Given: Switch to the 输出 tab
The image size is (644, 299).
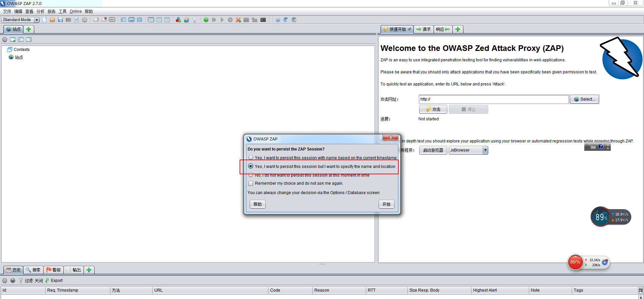Looking at the screenshot, I should coord(73,270).
